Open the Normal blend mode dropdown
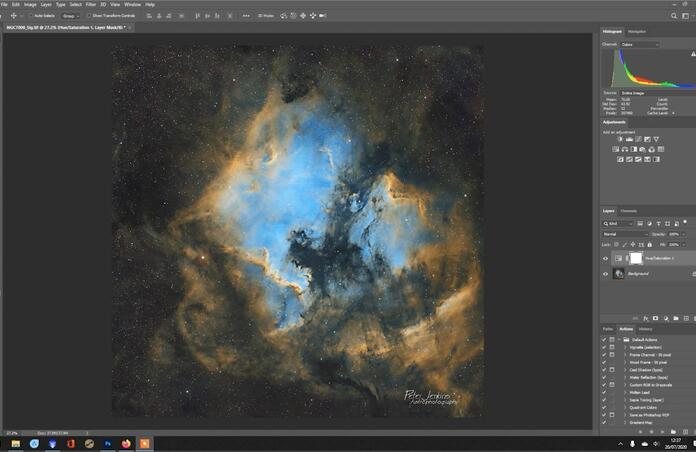Image resolution: width=696 pixels, height=452 pixels. [x=625, y=234]
